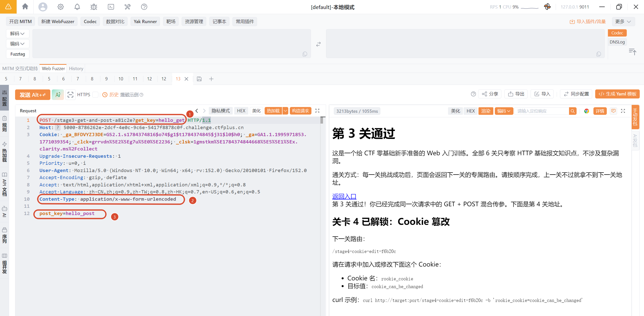Enable the HTTPS checkbox
The image size is (644, 316).
95,95
